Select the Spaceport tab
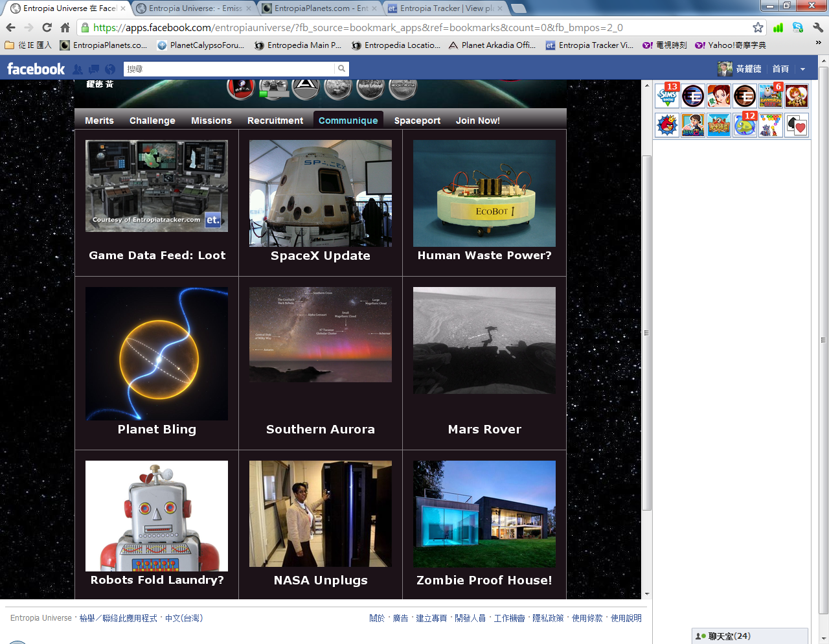This screenshot has height=644, width=829. click(x=417, y=121)
